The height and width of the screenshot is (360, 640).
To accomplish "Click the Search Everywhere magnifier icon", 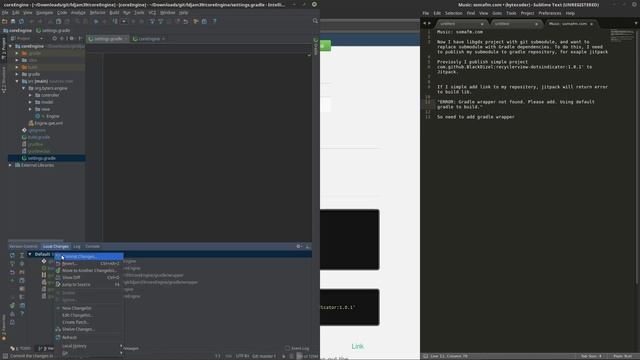I will [x=315, y=21].
